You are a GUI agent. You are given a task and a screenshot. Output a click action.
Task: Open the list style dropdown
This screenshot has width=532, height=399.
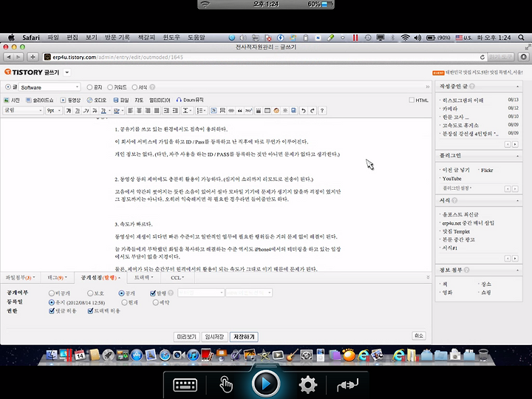pyautogui.click(x=201, y=111)
